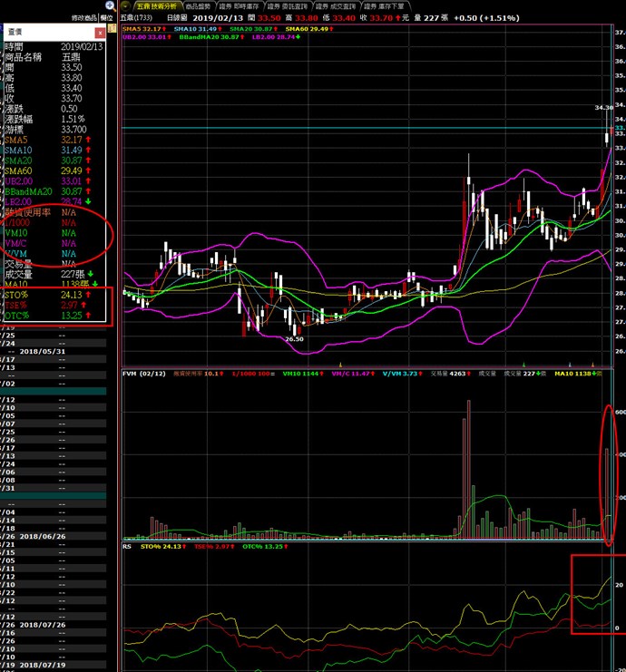This screenshot has width=626, height=672.
Task: Switch to the 商品趨勢 tab
Action: click(194, 5)
